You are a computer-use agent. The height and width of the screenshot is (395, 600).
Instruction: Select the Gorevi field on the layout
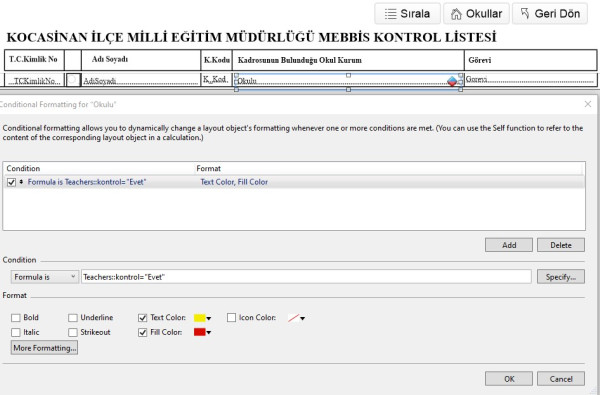point(530,80)
